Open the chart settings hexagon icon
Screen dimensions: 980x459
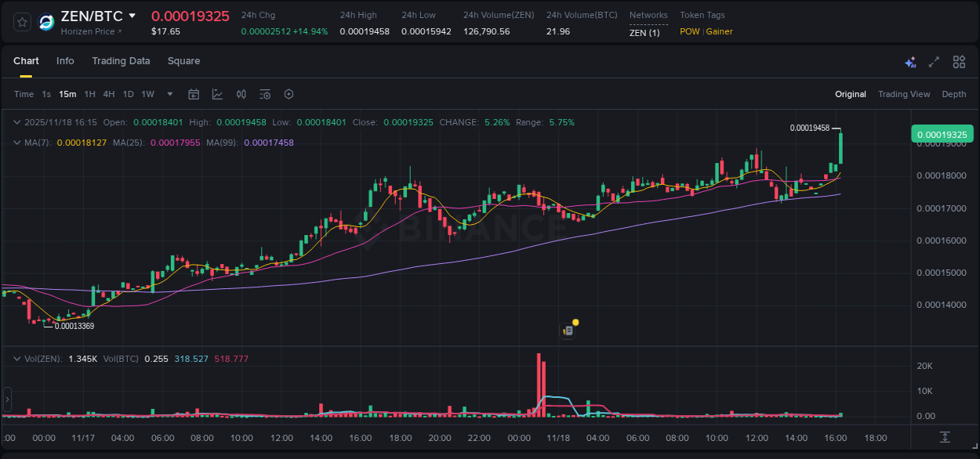[289, 94]
